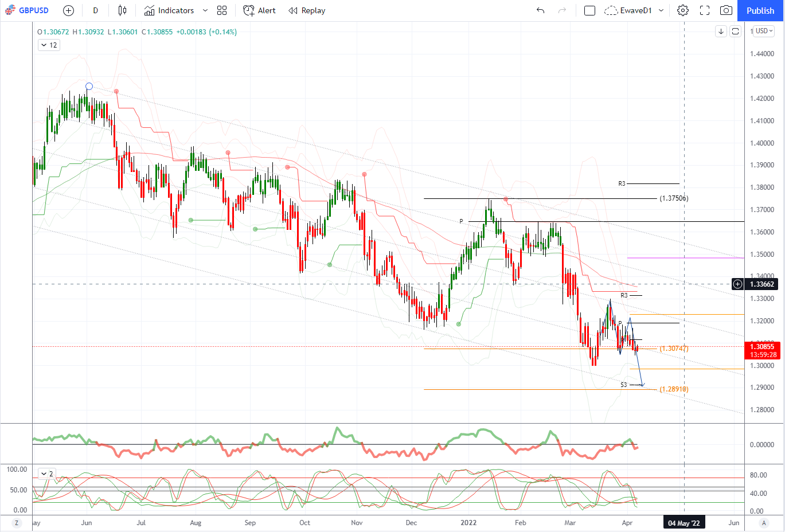785x532 pixels.
Task: Start bar Replay mode
Action: 307,10
